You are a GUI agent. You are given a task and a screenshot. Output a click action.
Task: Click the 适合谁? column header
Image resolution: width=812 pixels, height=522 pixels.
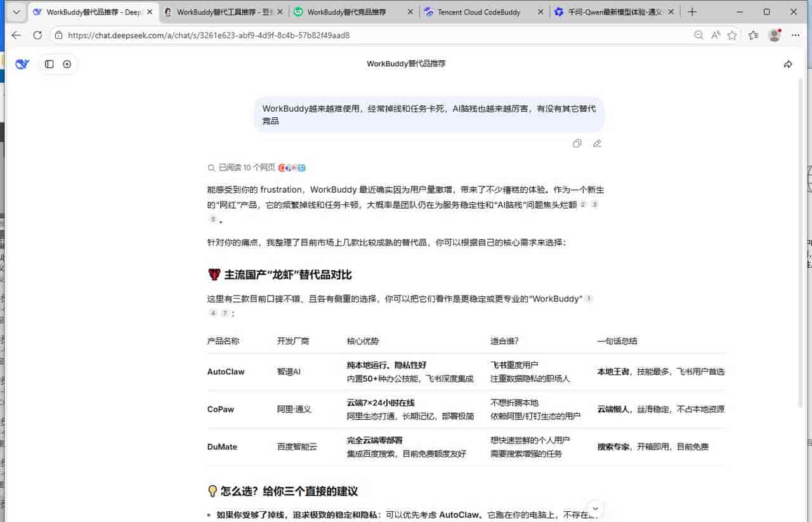coord(504,341)
